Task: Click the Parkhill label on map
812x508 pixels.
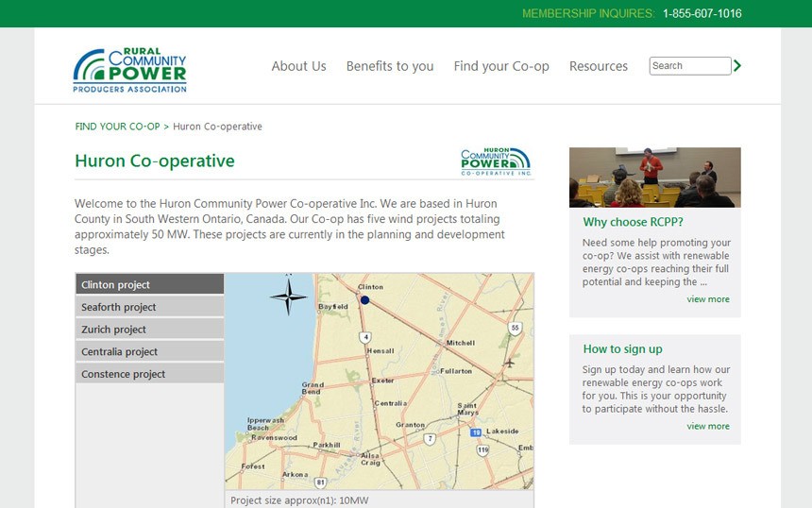Action: [327, 445]
